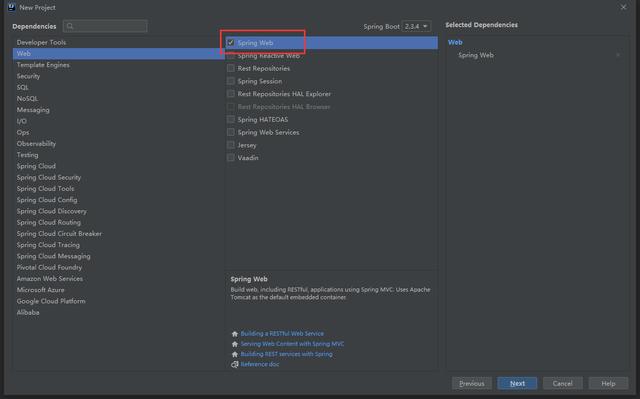Click the Cancel button
Viewport: 640px width, 399px height.
(562, 383)
